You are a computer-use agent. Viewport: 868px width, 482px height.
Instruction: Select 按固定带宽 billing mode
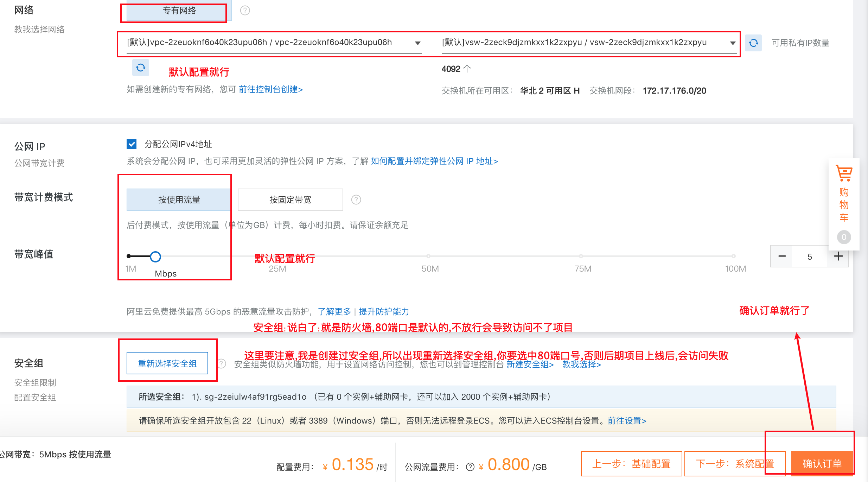[x=290, y=200]
